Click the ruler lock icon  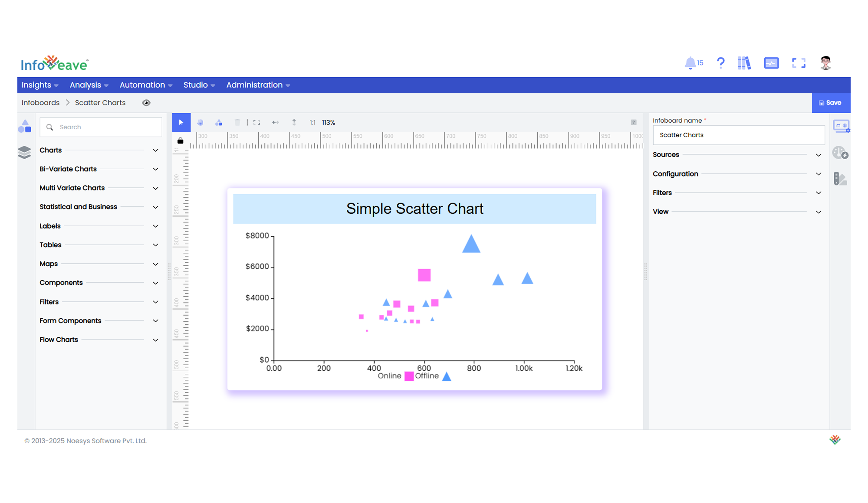(181, 141)
